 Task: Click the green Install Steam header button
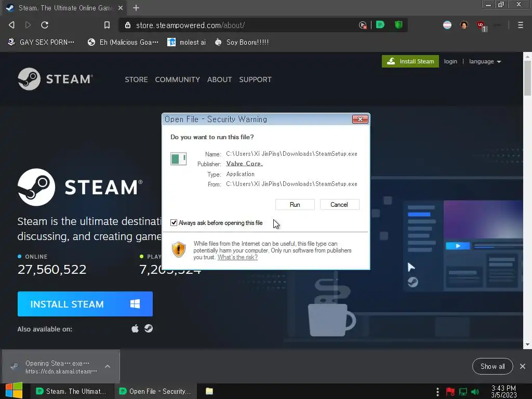click(x=410, y=61)
